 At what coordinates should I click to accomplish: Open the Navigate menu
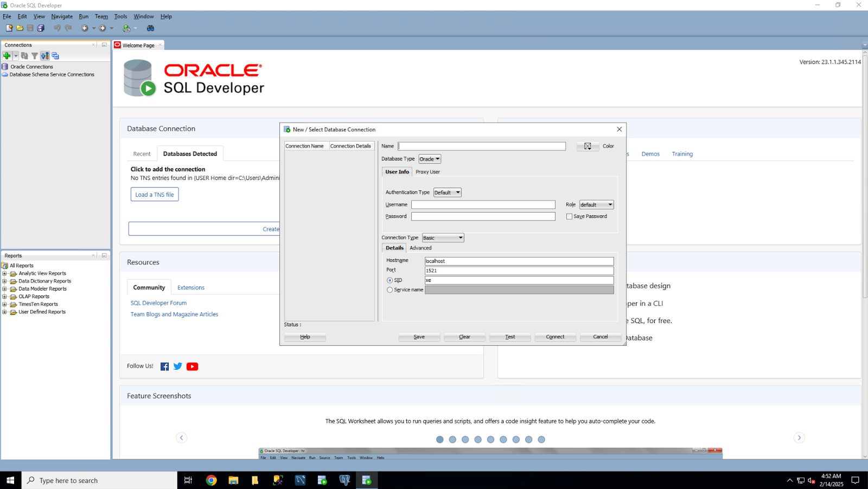point(62,16)
